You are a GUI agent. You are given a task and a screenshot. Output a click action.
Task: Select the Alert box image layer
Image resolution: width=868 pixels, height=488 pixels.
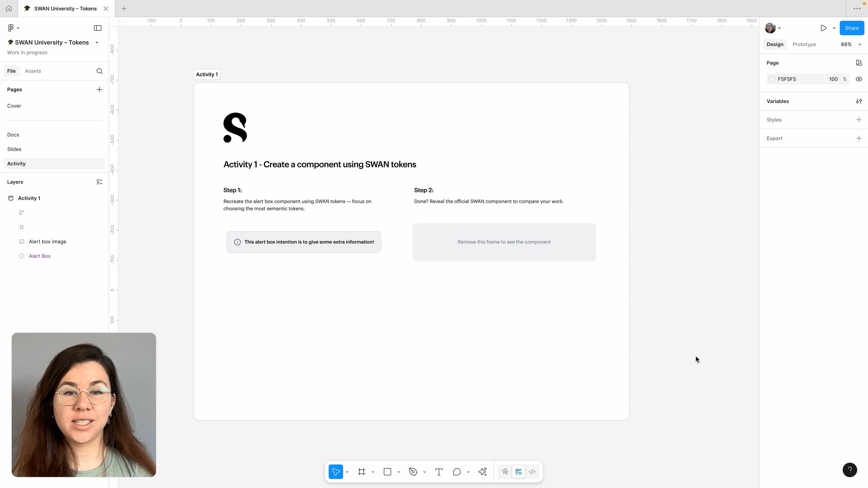coord(54,242)
